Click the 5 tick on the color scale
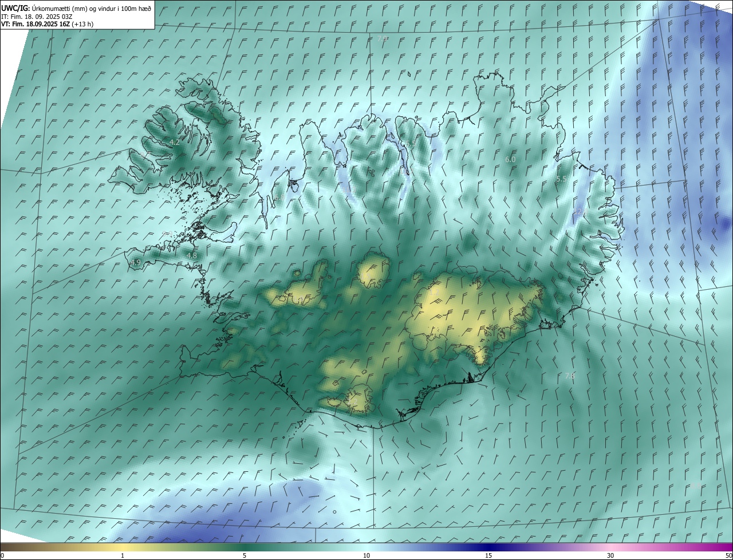This screenshot has height=560, width=733. pyautogui.click(x=245, y=555)
